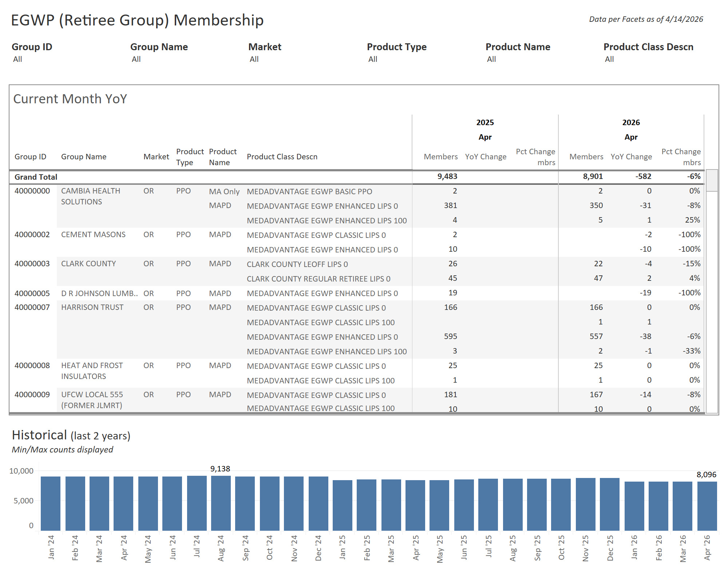
Task: Open the Group Name filter dropdown
Action: tap(136, 59)
